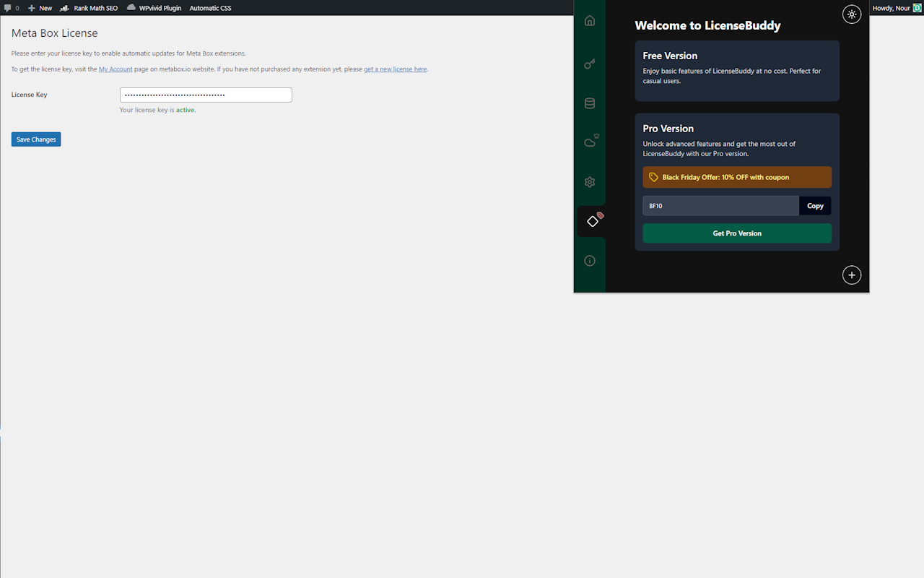Open the info icon in sidebar

pyautogui.click(x=590, y=261)
